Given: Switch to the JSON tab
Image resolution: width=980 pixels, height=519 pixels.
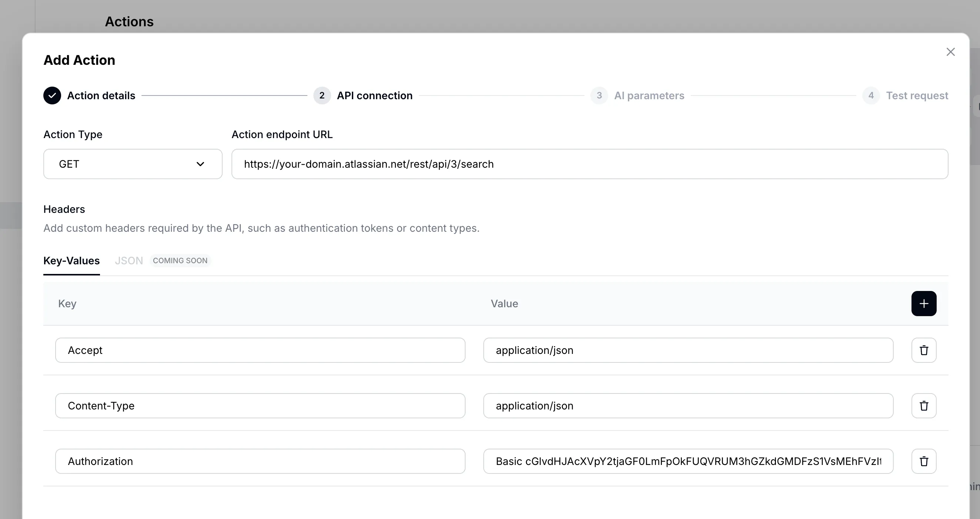Looking at the screenshot, I should click(x=129, y=261).
